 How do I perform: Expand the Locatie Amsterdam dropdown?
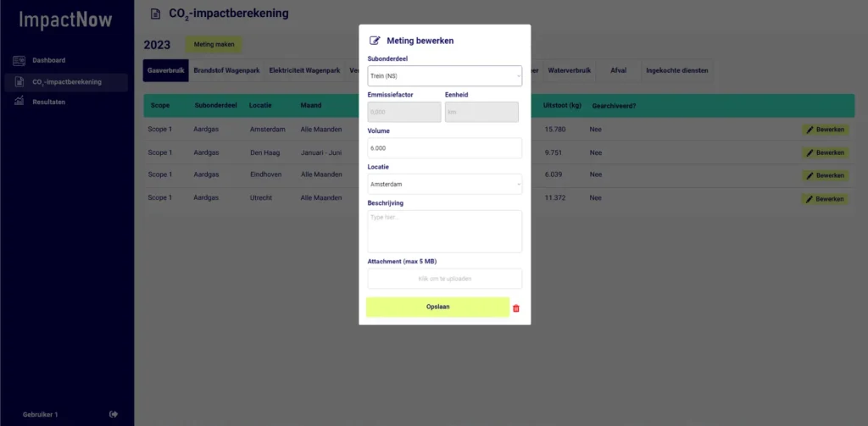point(444,185)
